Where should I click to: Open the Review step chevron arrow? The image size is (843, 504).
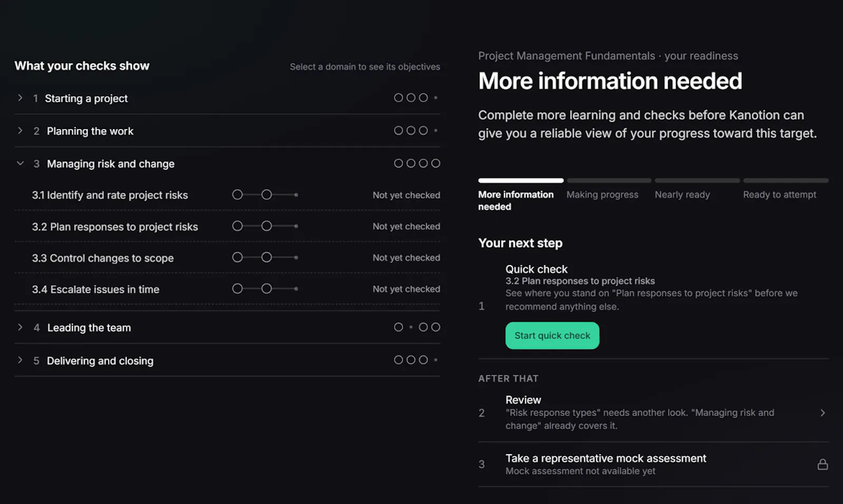coord(822,413)
